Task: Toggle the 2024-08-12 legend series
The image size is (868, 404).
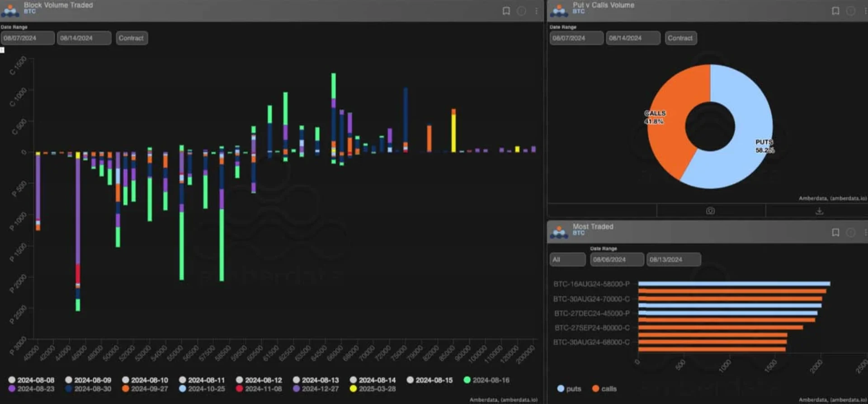Action: click(x=259, y=380)
